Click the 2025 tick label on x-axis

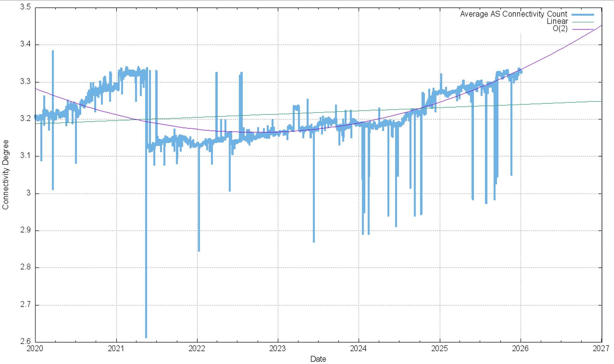point(440,348)
